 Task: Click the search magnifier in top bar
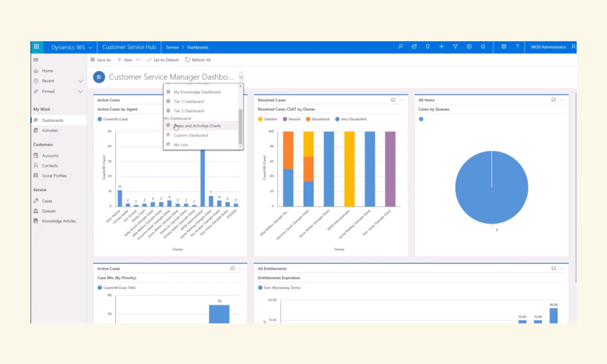coord(400,47)
